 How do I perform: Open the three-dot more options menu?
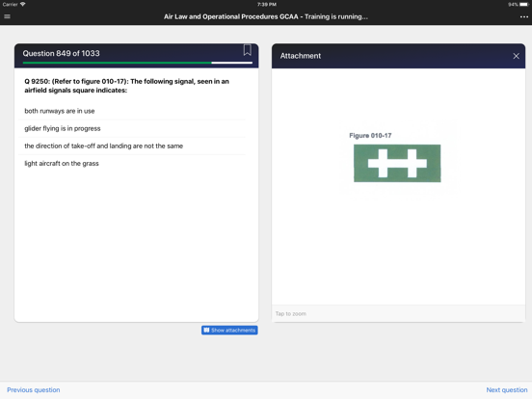click(524, 17)
